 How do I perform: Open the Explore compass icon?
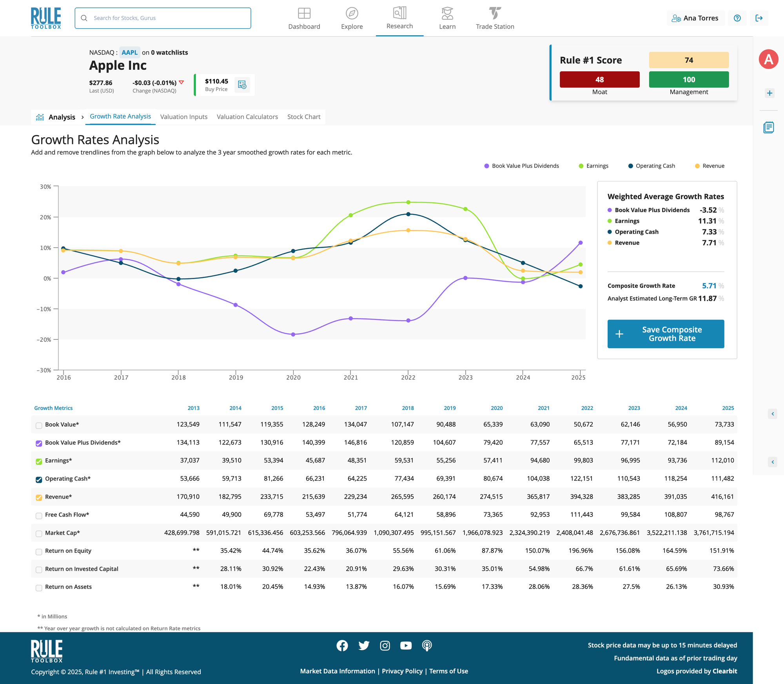click(x=352, y=13)
